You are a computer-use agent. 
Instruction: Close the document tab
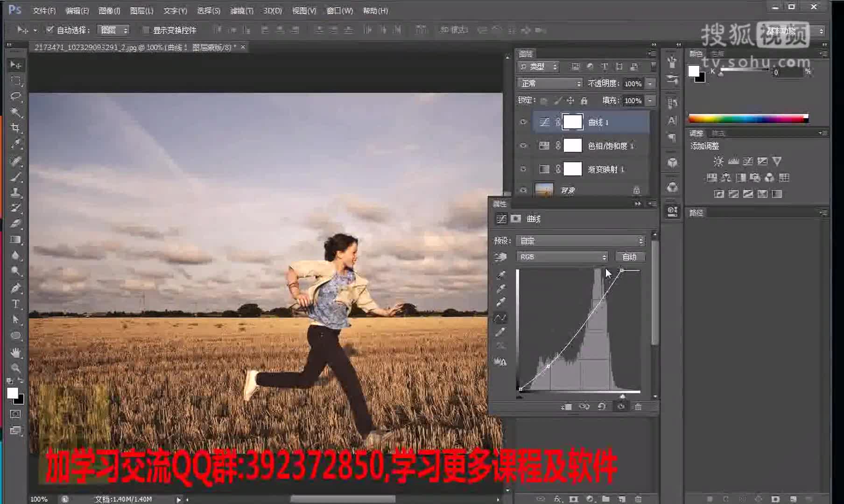243,47
